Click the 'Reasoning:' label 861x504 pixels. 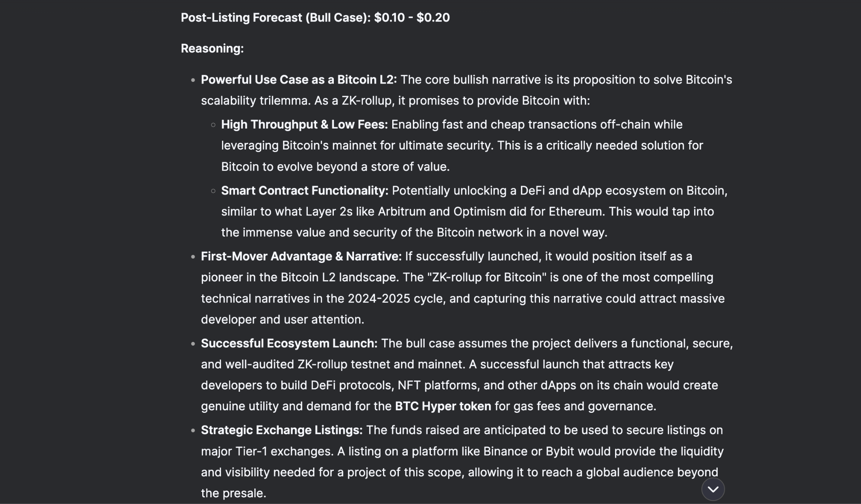click(x=212, y=49)
